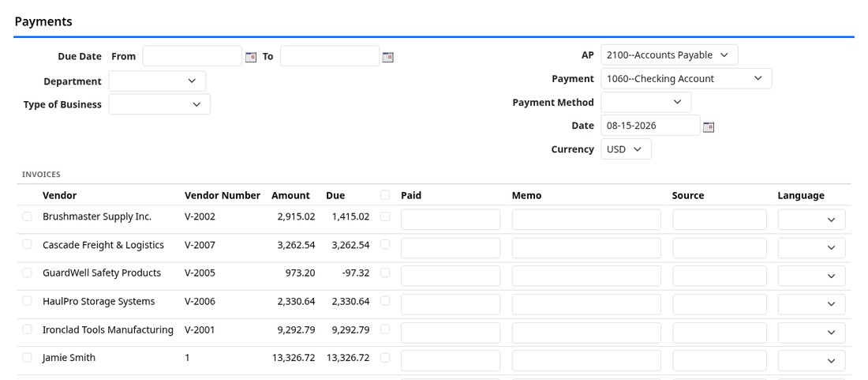Check the paid box for Cascade's 3,262.54 due
The image size is (868, 380).
click(x=385, y=244)
